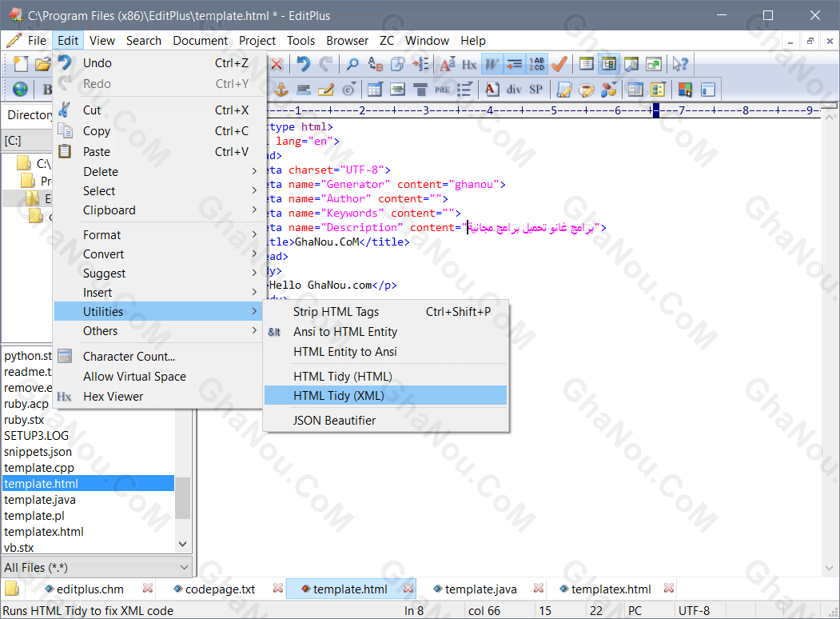Click the blue Undo arrow in the toolbar
Screen dimensions: 840x619
point(303,64)
